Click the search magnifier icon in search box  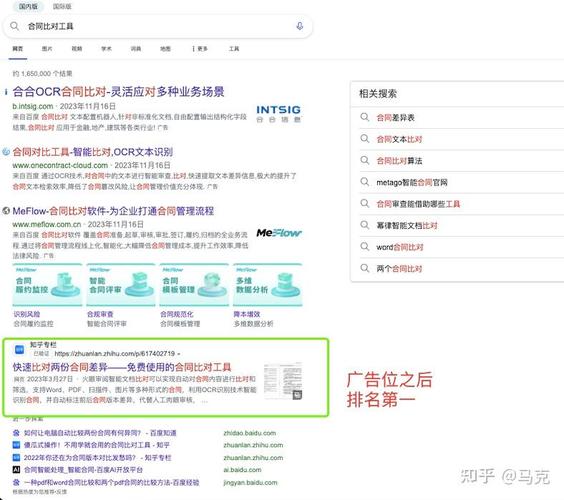click(x=14, y=26)
